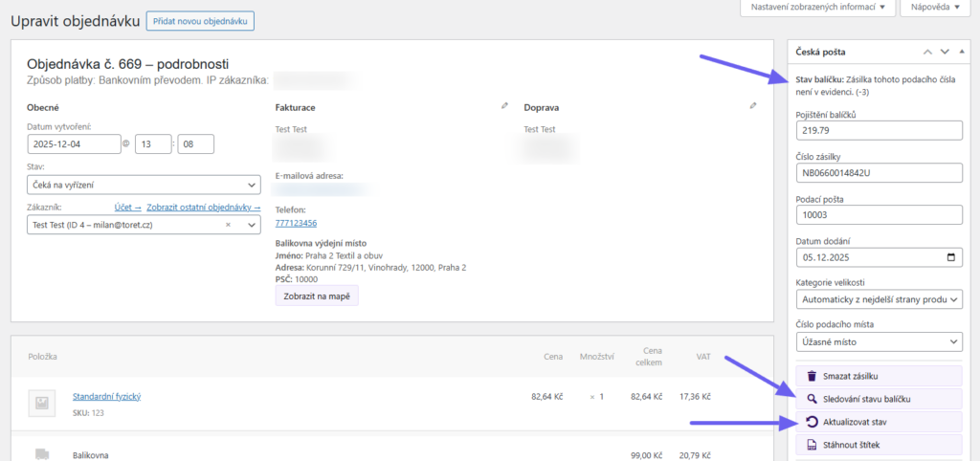Edit billing details with Fakturace pencil icon
980x461 pixels.
click(504, 106)
